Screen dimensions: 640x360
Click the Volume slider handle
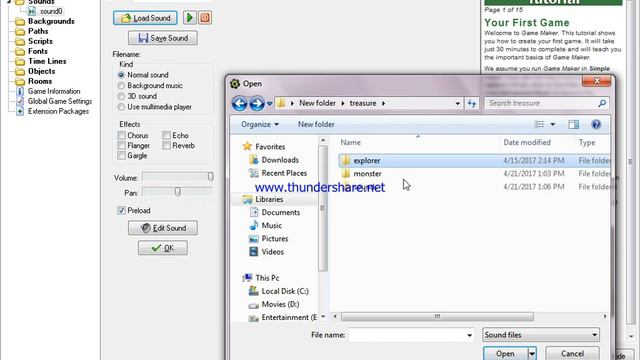click(210, 176)
